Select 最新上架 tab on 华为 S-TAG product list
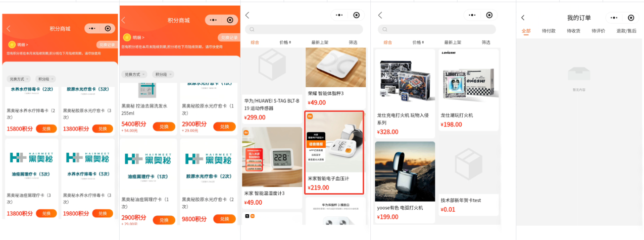644x240 pixels. pos(320,42)
